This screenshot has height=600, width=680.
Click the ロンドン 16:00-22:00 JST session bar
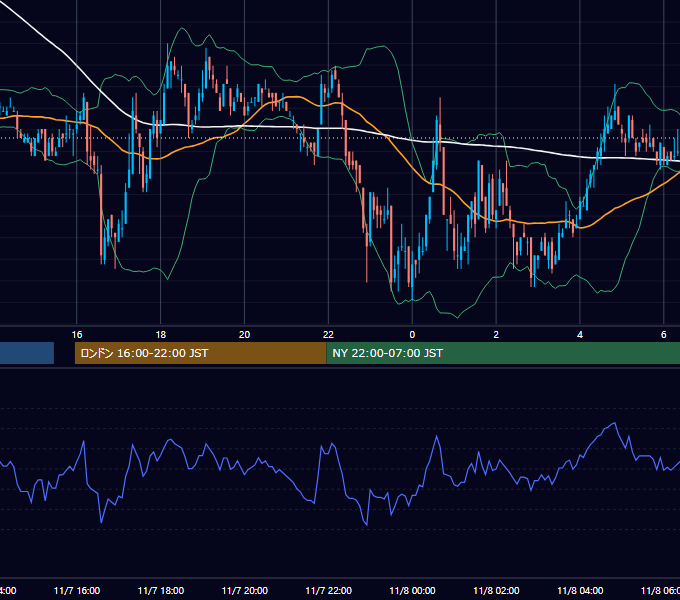click(200, 353)
